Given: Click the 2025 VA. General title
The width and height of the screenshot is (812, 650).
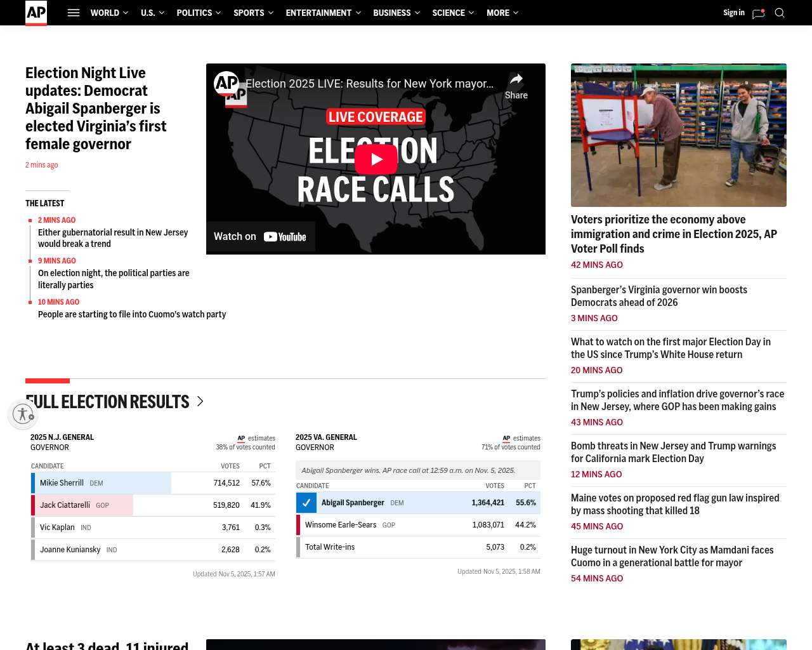Looking at the screenshot, I should [326, 437].
